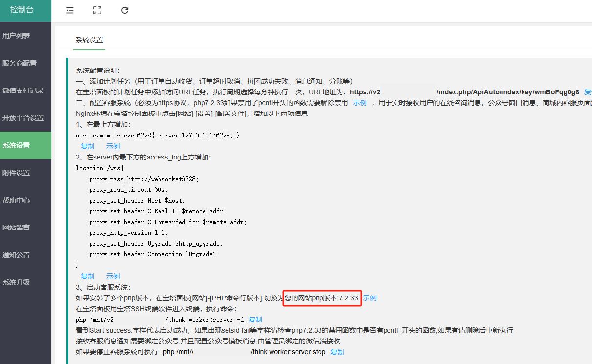592x364 pixels.
Task: Go to 用户列表 in the sidebar
Action: tap(16, 36)
